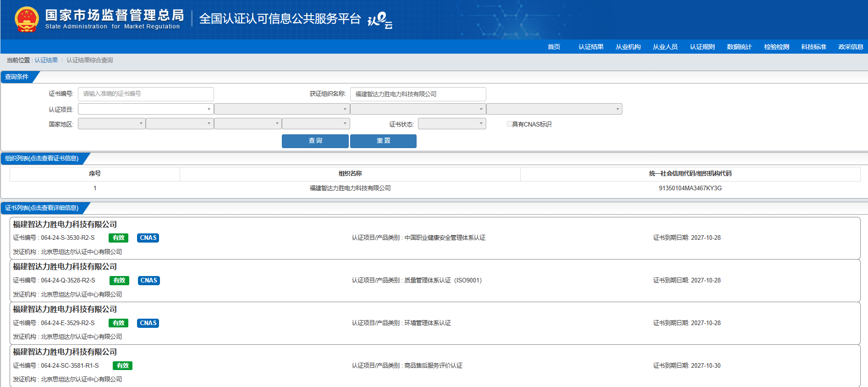Open 认证规则 navigation menu
The height and width of the screenshot is (387, 868).
702,47
